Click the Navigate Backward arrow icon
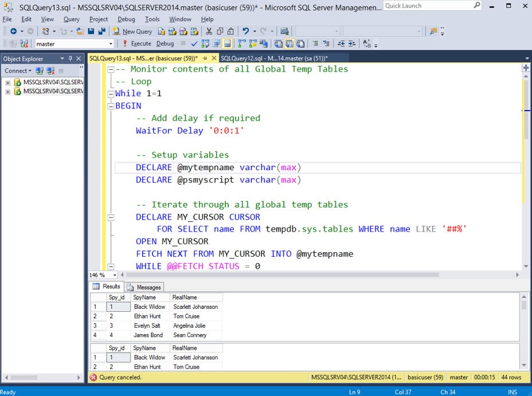 14,32
